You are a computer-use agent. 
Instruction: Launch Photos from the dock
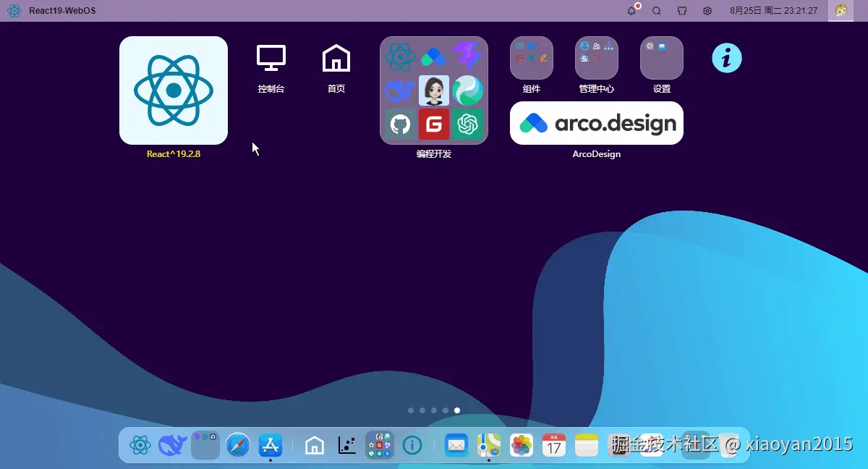point(522,445)
